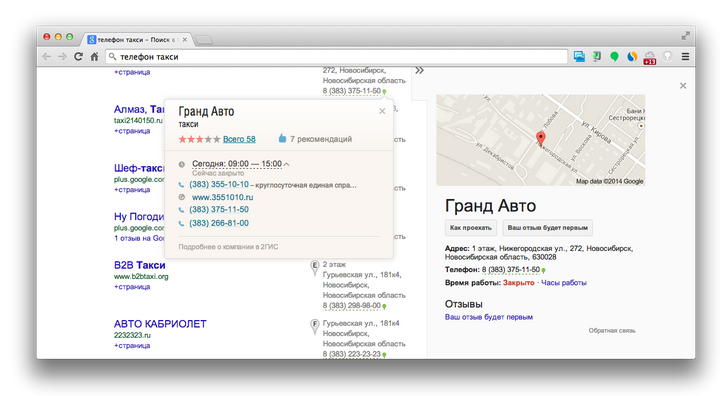Open the green speech bubble extension
The height and width of the screenshot is (396, 720).
[614, 57]
